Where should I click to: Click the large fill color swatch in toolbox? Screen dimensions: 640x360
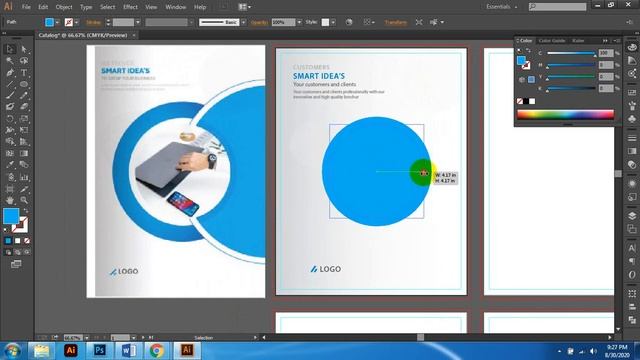[11, 216]
